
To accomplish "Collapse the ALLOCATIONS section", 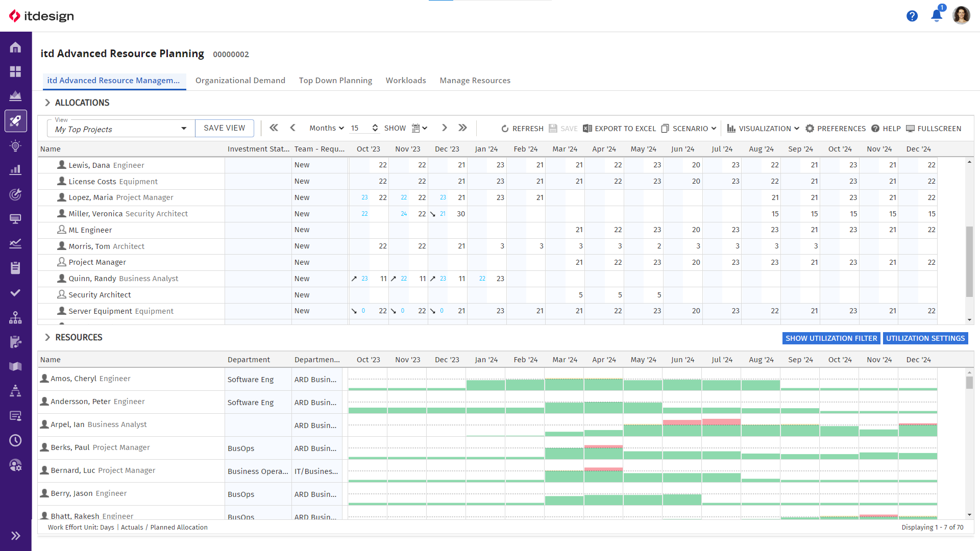I will pyautogui.click(x=47, y=103).
